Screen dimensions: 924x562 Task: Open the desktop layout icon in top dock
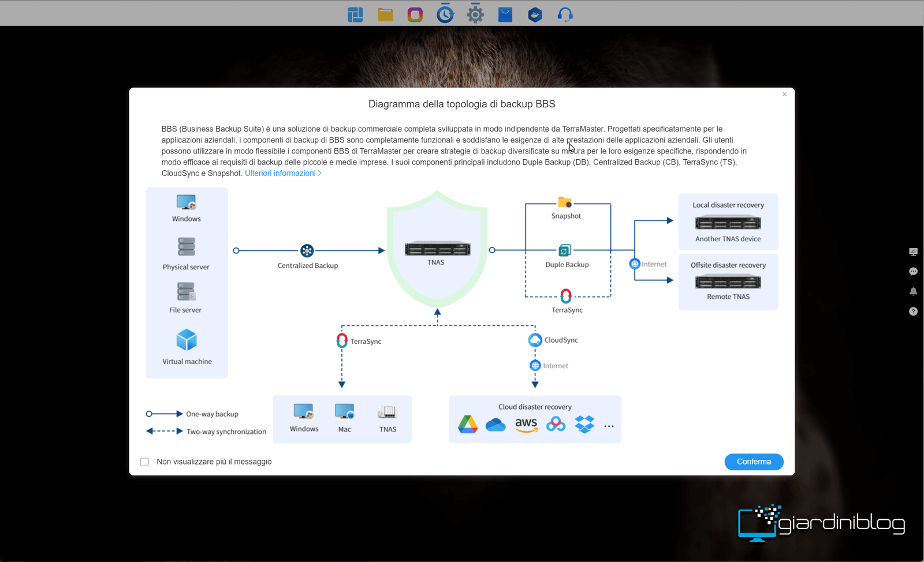click(355, 14)
